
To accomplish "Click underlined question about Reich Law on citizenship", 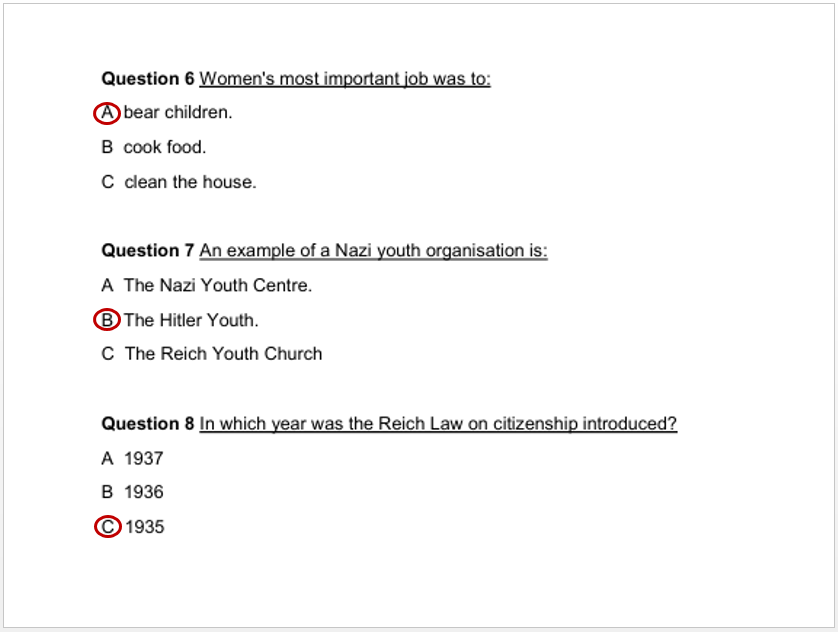I will [x=438, y=424].
